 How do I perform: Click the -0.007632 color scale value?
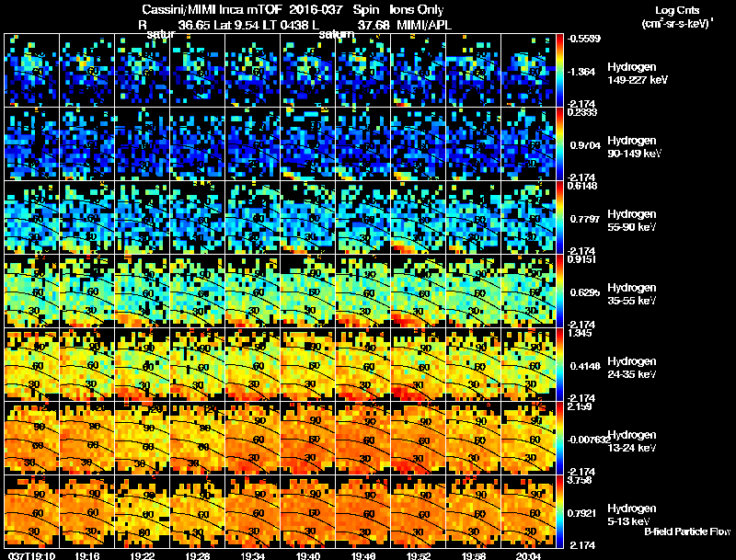point(589,440)
